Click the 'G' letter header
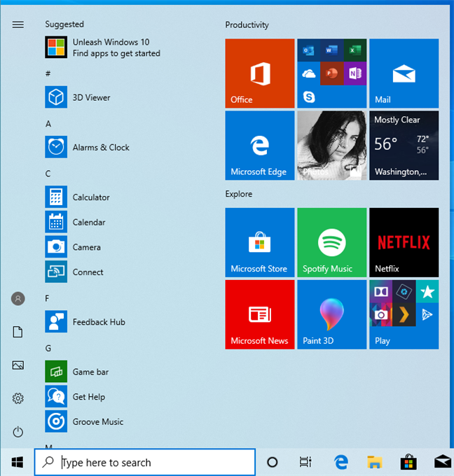454x476 pixels. coord(48,348)
